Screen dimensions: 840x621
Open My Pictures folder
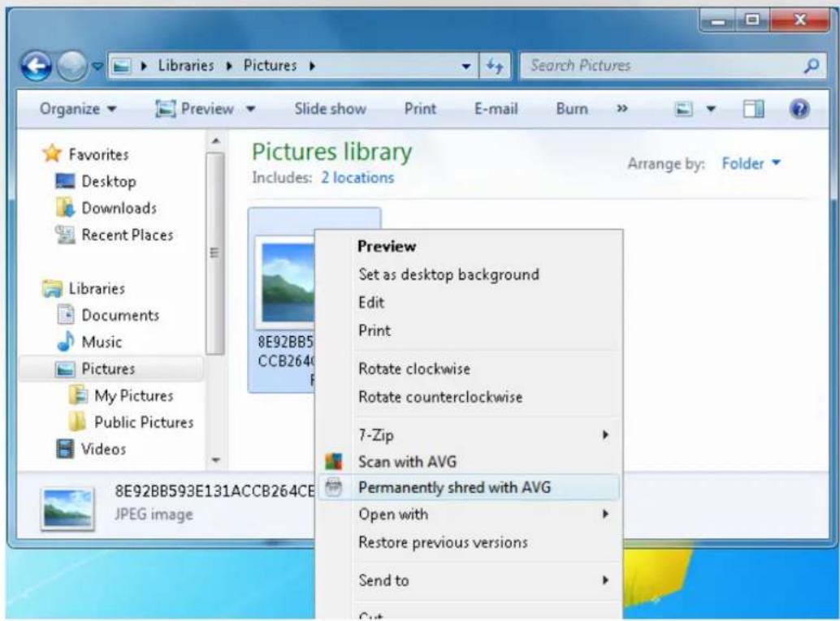134,395
